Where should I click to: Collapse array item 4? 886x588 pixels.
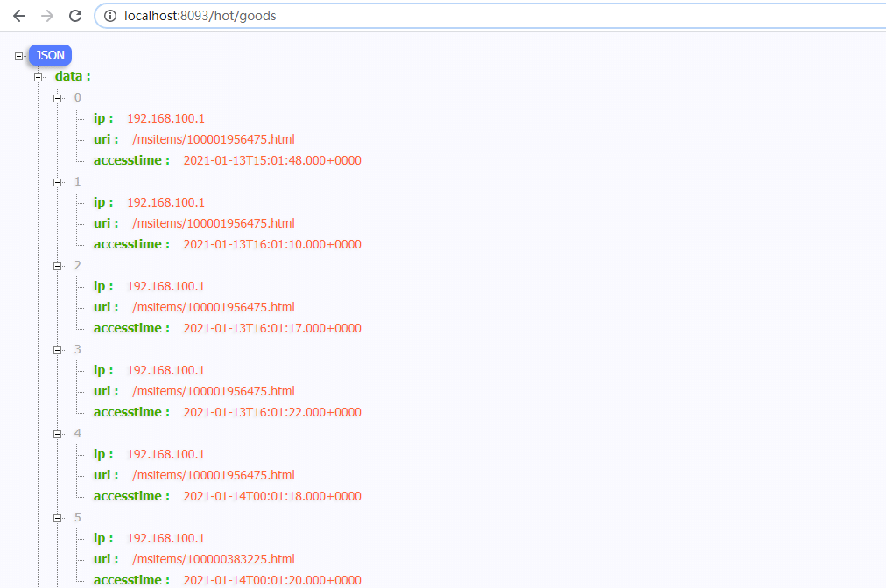(58, 434)
